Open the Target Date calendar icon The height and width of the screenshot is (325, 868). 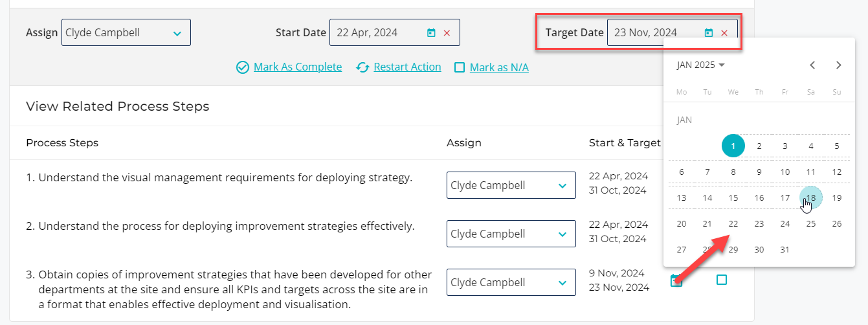click(709, 32)
